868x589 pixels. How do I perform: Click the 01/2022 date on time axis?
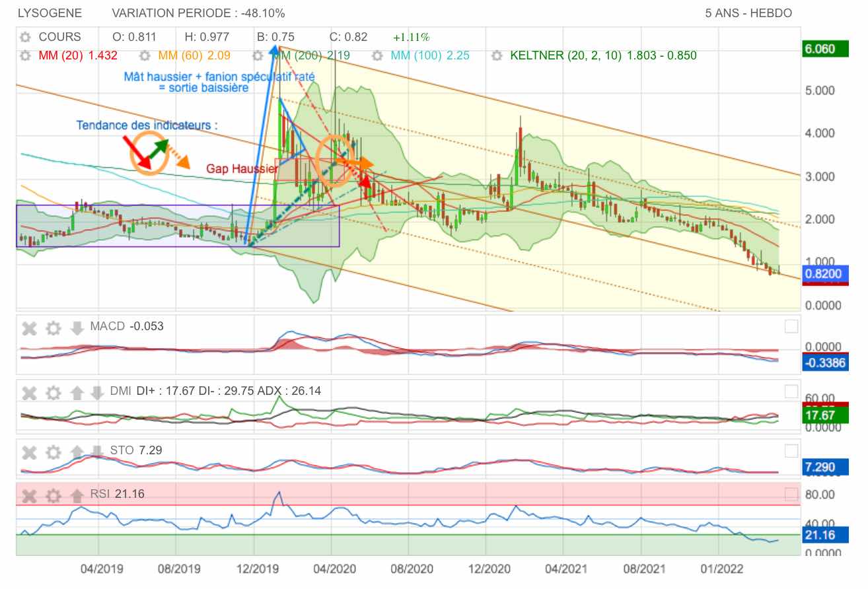coord(721,568)
